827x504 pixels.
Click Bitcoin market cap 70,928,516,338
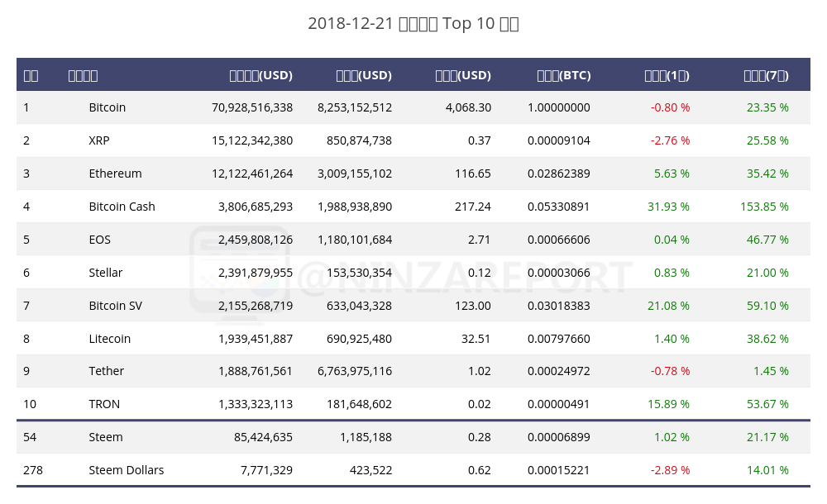(252, 107)
